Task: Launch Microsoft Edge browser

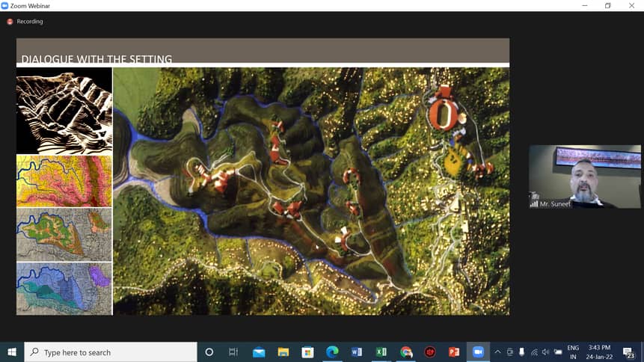Action: click(x=331, y=352)
